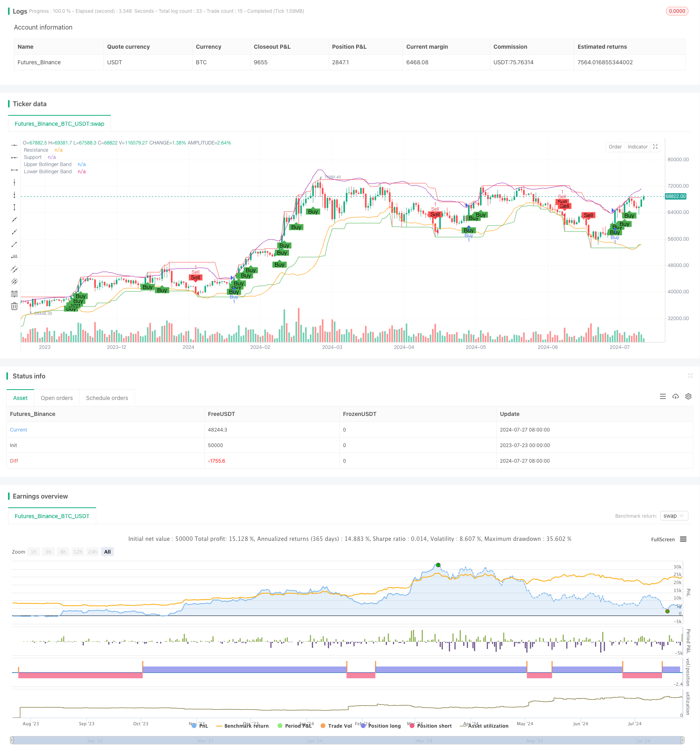The width and height of the screenshot is (700, 756).
Task: Select the price channel line tool
Action: tap(14, 269)
